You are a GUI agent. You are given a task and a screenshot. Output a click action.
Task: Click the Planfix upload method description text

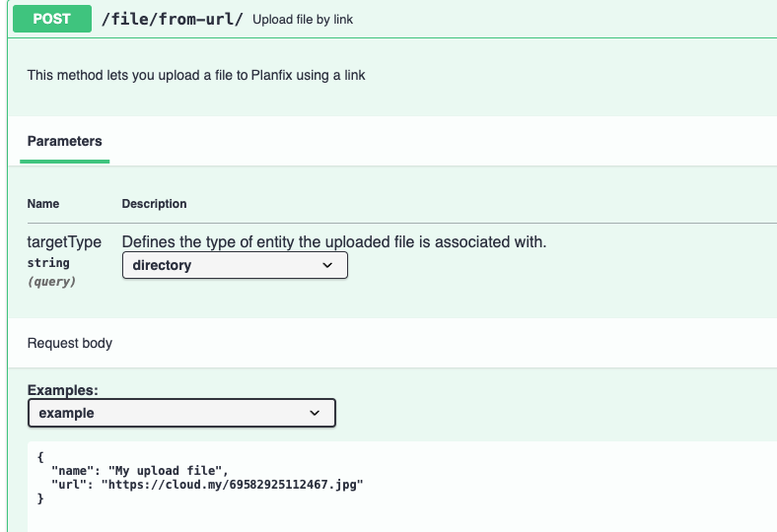pos(196,75)
